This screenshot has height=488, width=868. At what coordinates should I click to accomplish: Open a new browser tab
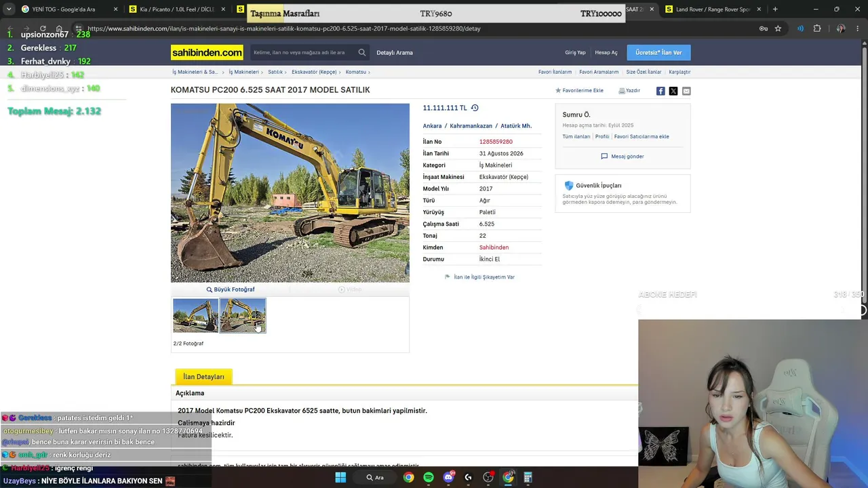[775, 9]
